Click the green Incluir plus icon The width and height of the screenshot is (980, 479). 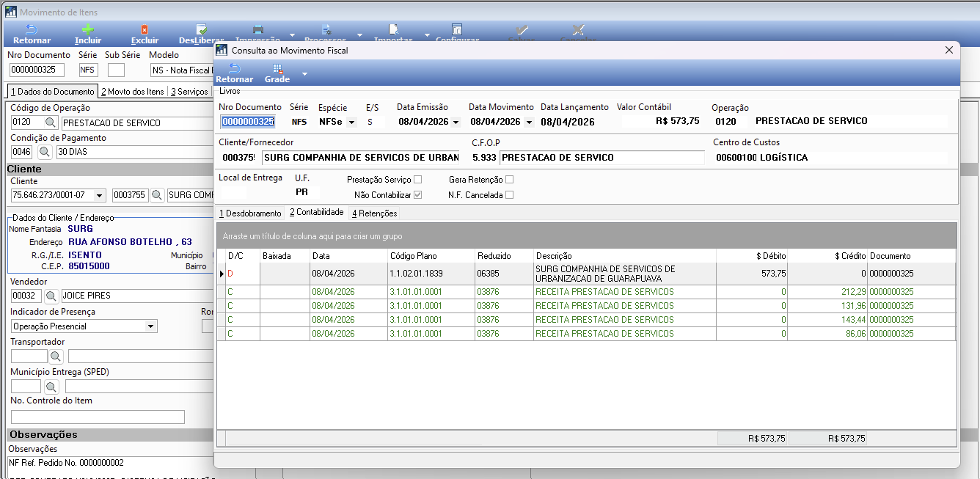click(87, 30)
